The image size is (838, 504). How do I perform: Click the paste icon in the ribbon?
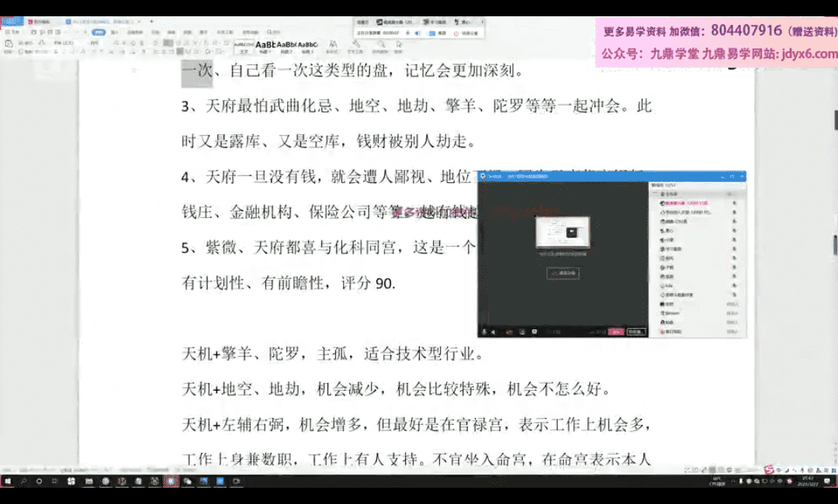(x=9, y=45)
